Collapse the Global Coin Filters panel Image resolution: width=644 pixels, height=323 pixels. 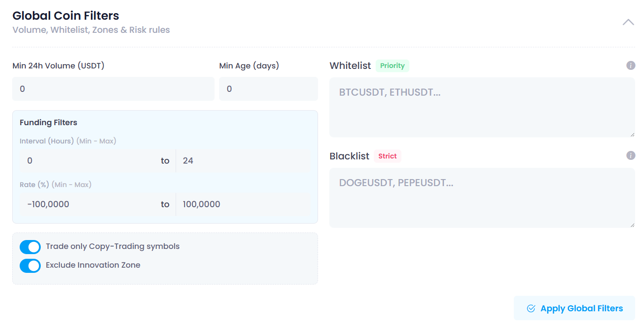[628, 22]
